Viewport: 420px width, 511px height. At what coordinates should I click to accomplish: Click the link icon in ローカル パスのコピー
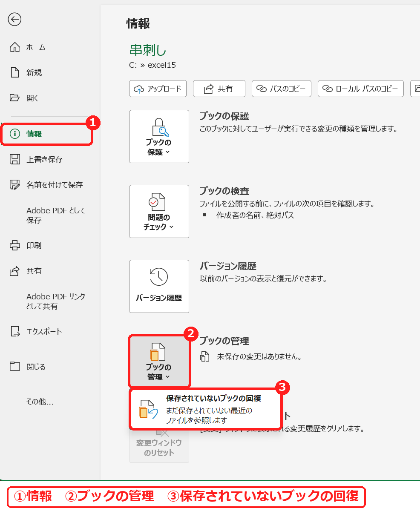pyautogui.click(x=327, y=89)
